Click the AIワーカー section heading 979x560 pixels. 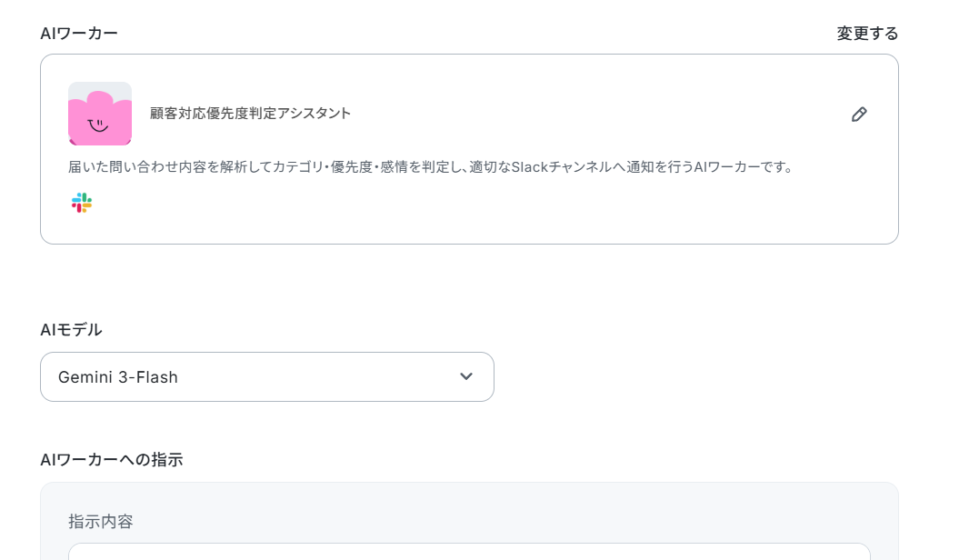(79, 33)
